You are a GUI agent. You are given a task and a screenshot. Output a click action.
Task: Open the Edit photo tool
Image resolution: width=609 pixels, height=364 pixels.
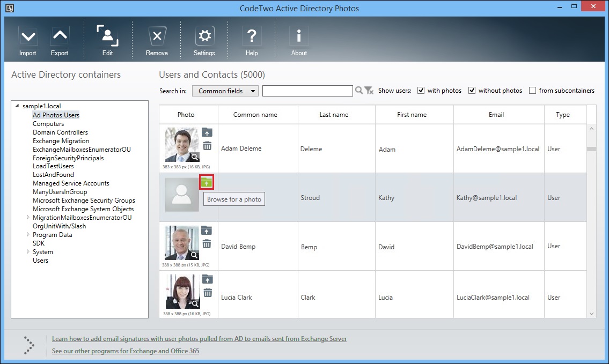(x=108, y=41)
